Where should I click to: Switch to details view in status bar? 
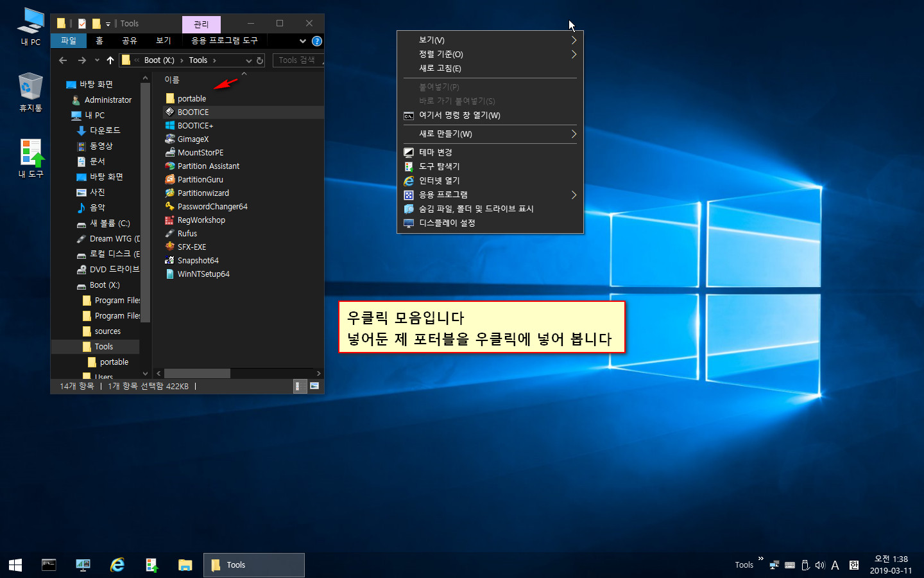tap(298, 386)
